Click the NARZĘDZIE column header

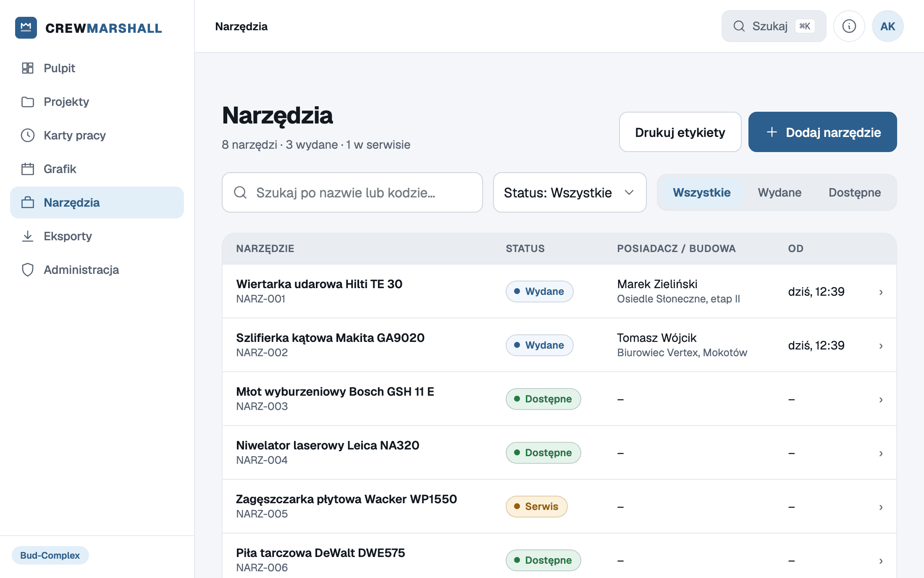pos(265,248)
